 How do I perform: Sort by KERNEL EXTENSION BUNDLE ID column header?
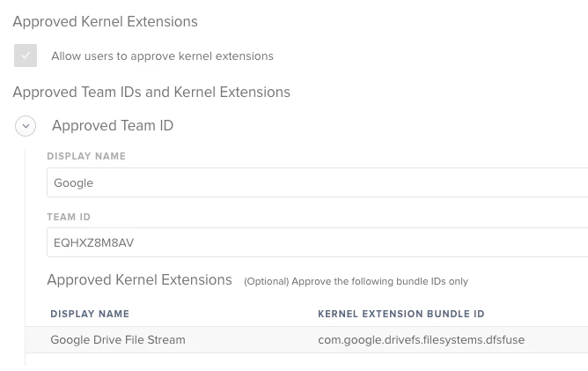pyautogui.click(x=401, y=314)
